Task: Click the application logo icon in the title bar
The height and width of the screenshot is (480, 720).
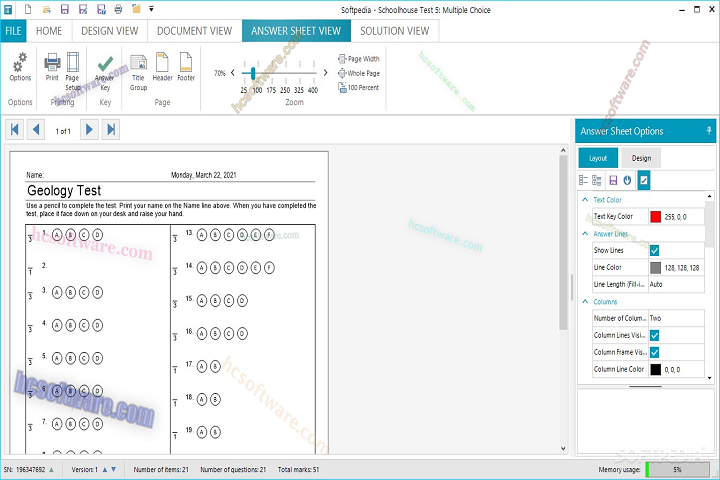Action: (8, 9)
